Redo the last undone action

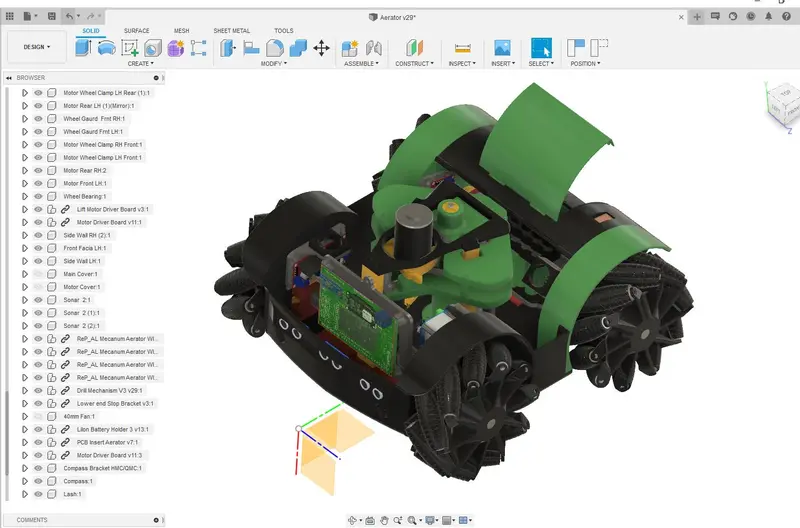tap(90, 16)
